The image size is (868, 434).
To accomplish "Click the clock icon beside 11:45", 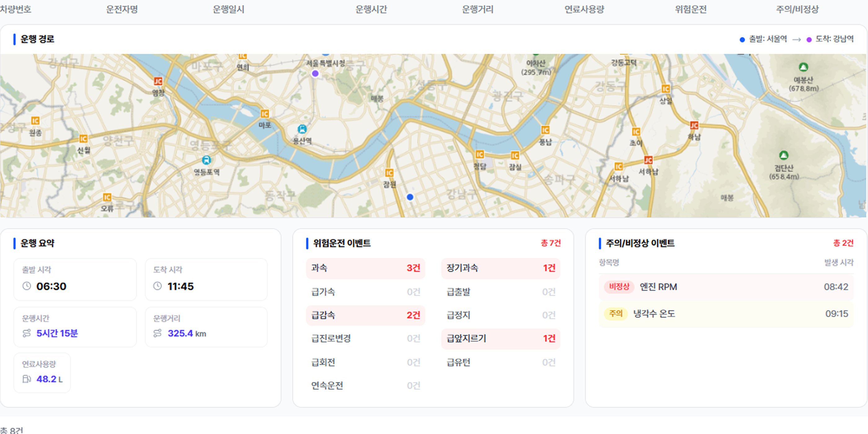I will pyautogui.click(x=157, y=286).
